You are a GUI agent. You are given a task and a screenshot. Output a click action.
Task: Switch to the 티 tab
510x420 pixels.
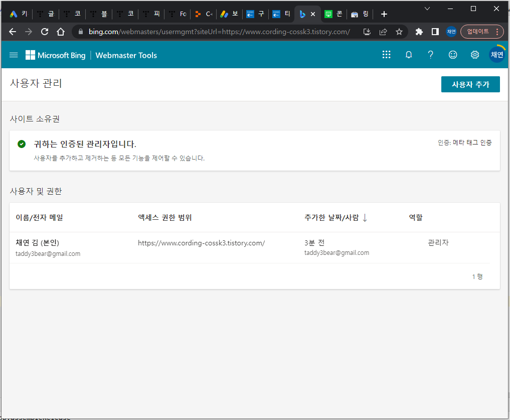(x=282, y=14)
